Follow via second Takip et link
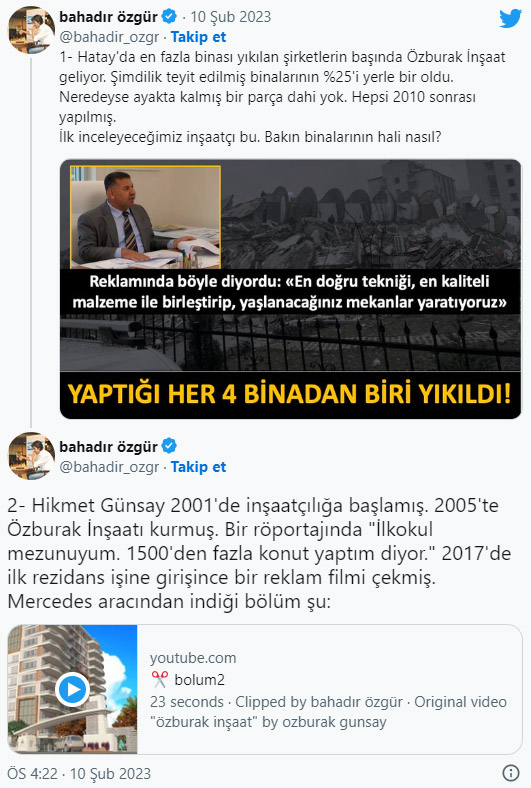 (198, 467)
